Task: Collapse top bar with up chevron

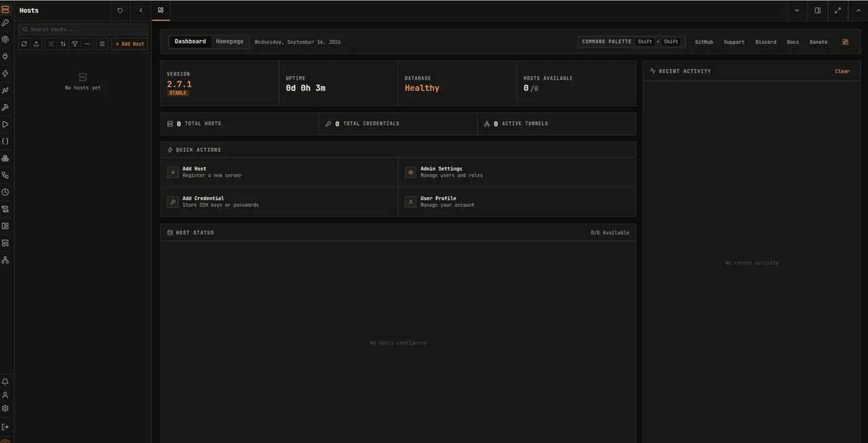Action: click(x=859, y=10)
